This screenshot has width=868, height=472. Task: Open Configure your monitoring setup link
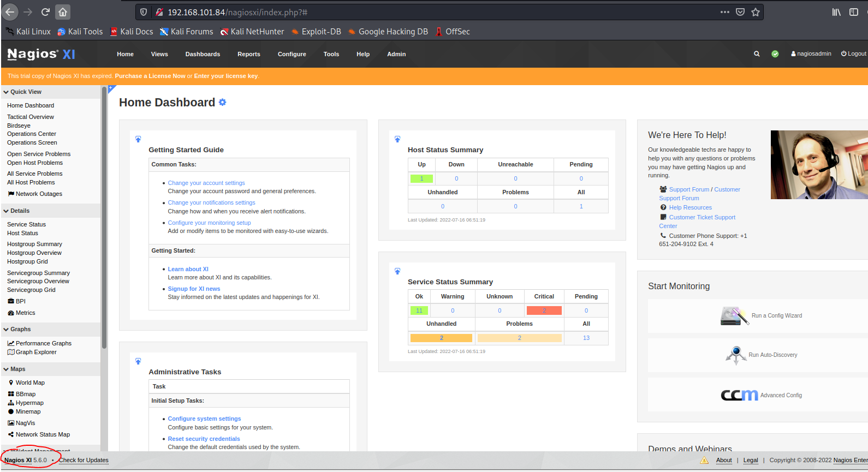click(x=209, y=223)
